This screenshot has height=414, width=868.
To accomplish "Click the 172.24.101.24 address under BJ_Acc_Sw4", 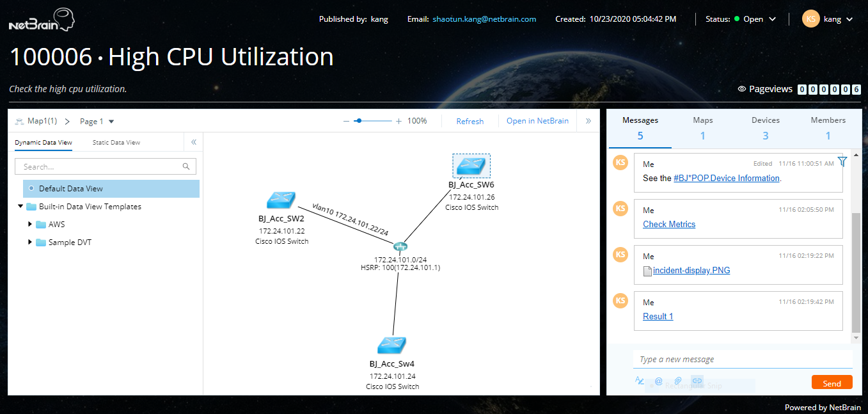I will tap(393, 376).
